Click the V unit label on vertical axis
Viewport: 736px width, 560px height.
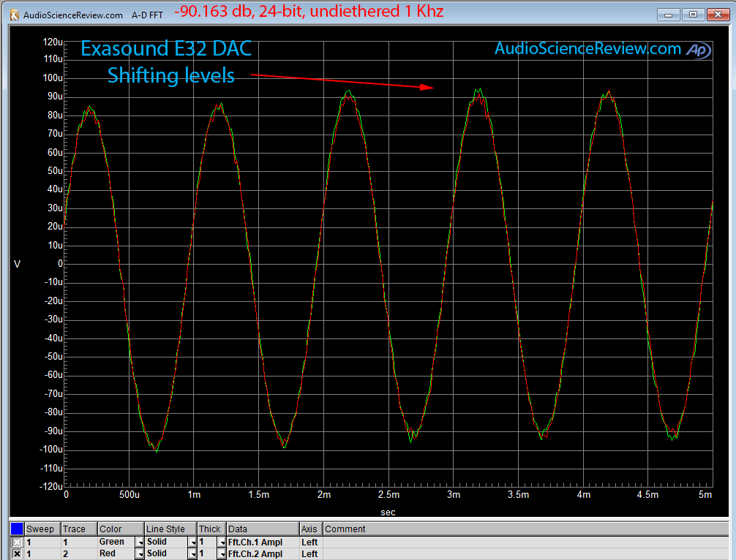18,264
